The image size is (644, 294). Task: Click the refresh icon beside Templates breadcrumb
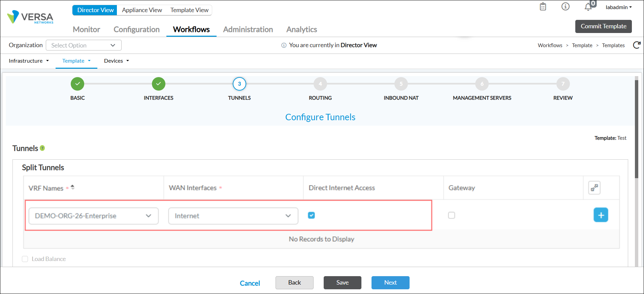pos(637,45)
